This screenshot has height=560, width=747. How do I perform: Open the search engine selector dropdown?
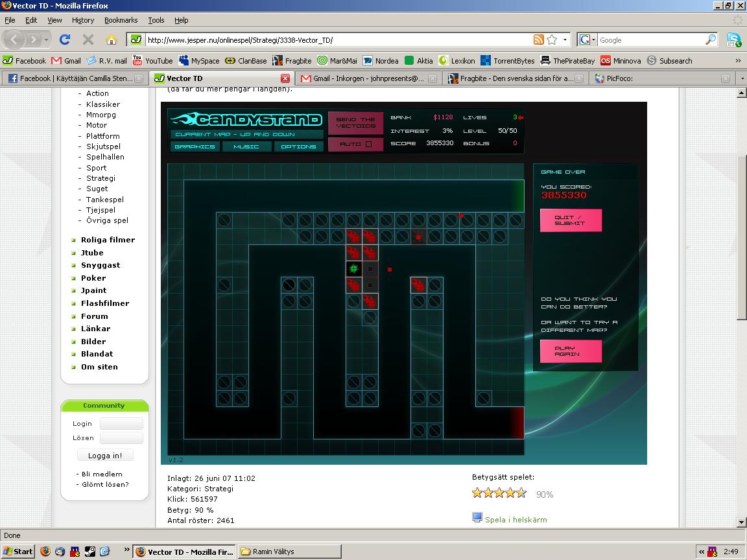[593, 40]
